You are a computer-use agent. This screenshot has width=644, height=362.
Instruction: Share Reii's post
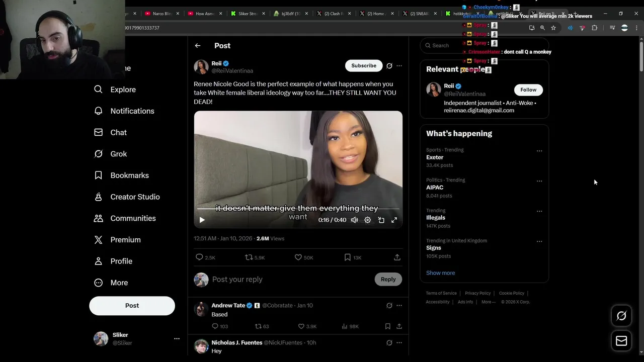(x=397, y=257)
